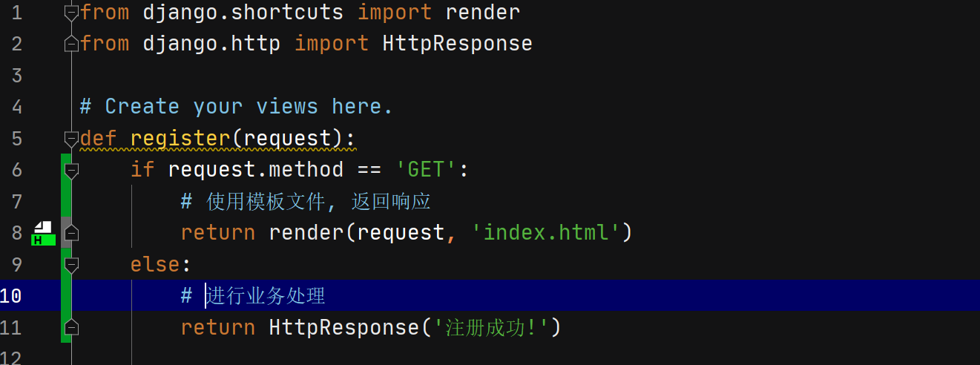
Task: Fold the if block on line 6
Action: (71, 170)
